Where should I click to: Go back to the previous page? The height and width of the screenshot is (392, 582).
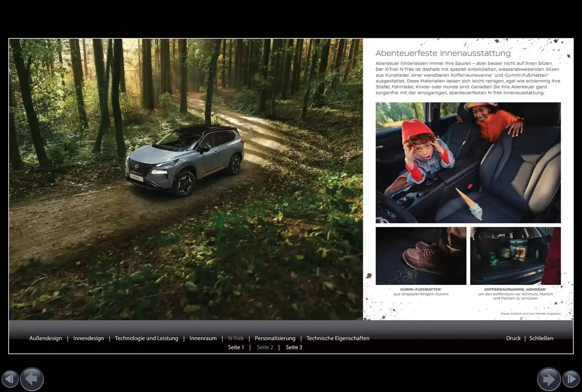[32, 379]
